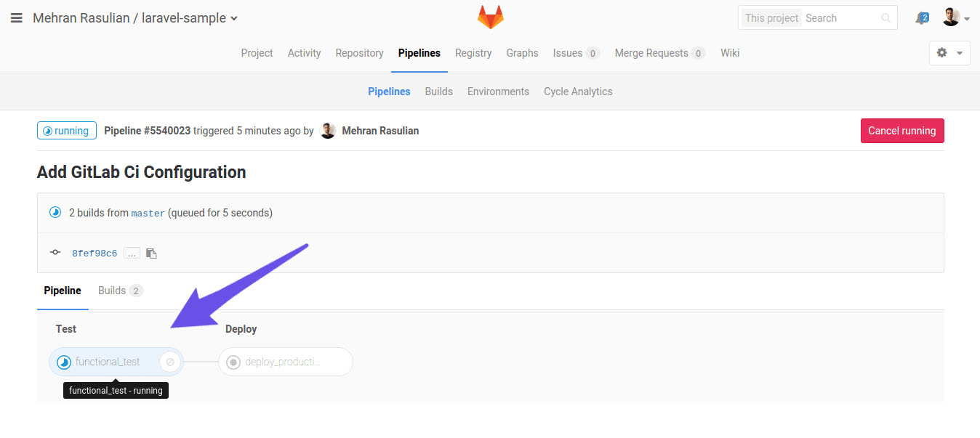Click the GitLab logo
This screenshot has height=438, width=980.
coord(490,17)
